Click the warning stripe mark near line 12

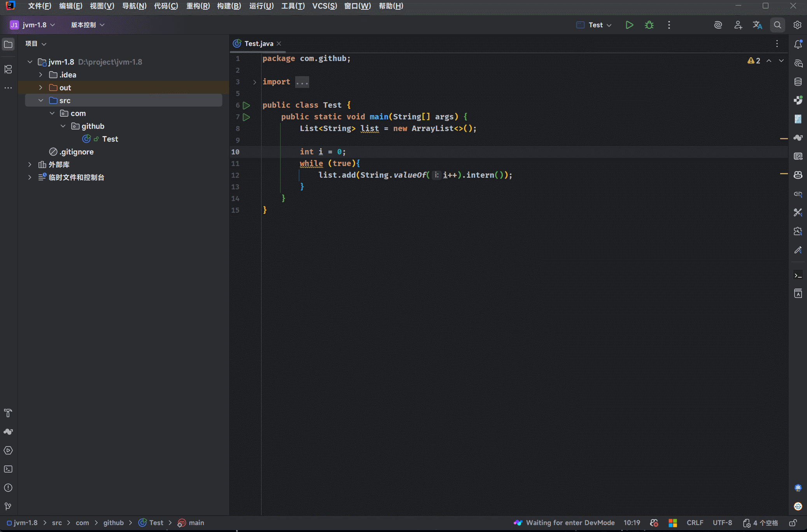tap(784, 173)
